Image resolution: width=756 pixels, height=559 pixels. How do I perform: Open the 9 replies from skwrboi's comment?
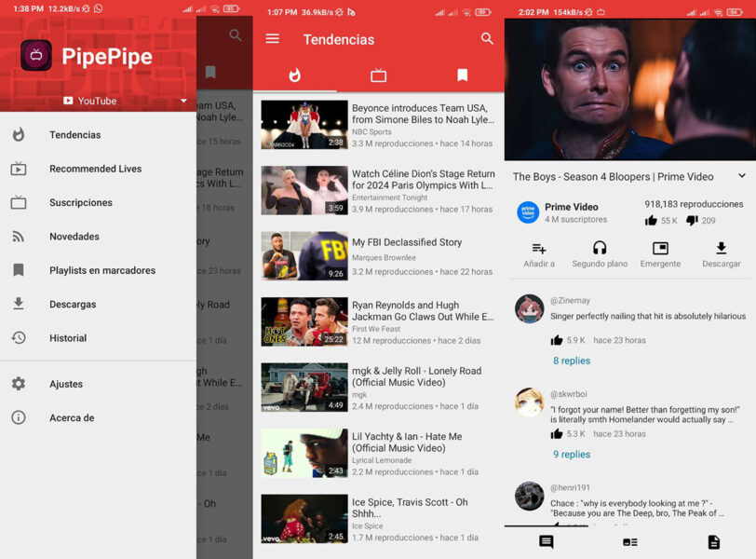[x=572, y=454]
